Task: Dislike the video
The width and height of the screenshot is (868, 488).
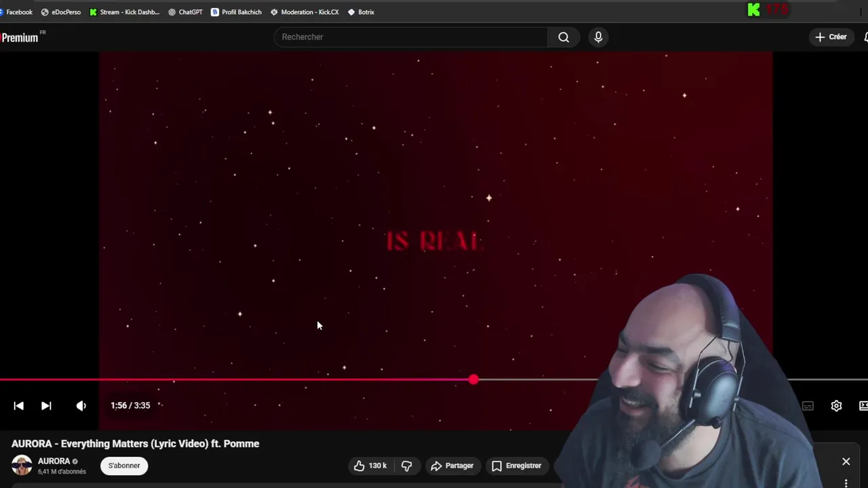Action: tap(407, 466)
